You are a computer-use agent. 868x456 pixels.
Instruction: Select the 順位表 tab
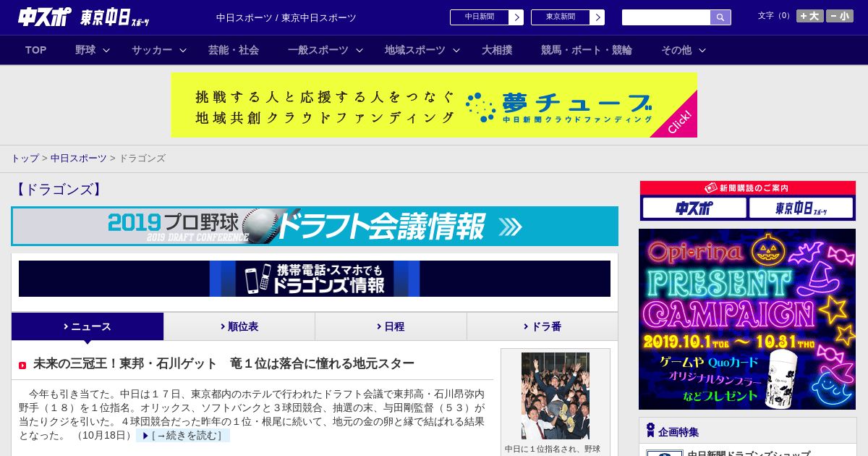tap(239, 326)
